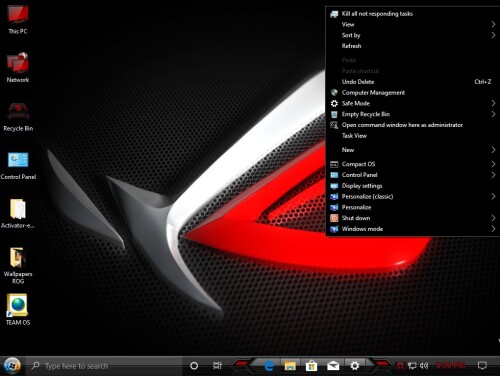This screenshot has width=500, height=376.
Task: Expand the Sort by submenu
Action: click(x=412, y=35)
